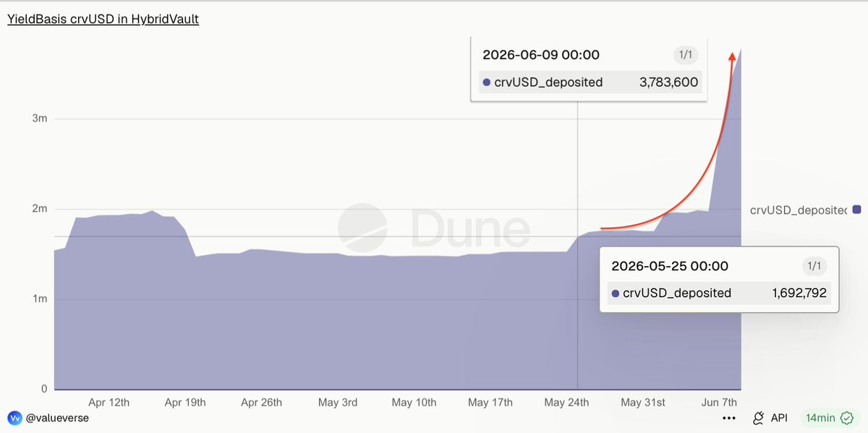Click the 1m y-axis label
The height and width of the screenshot is (433, 868).
pos(41,299)
